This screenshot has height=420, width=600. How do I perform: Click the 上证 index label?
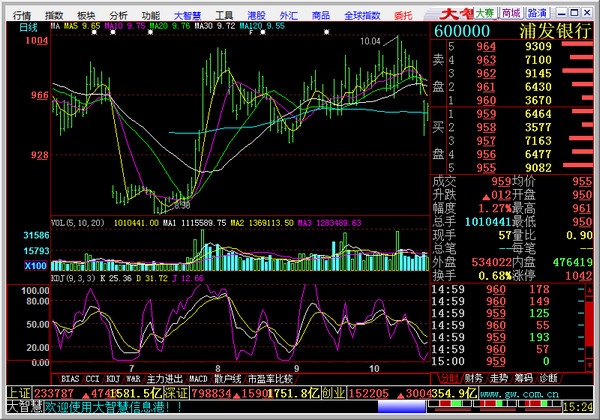click(19, 393)
